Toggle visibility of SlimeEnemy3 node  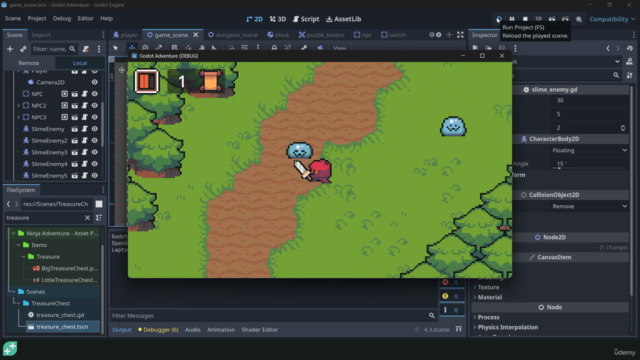[95, 152]
